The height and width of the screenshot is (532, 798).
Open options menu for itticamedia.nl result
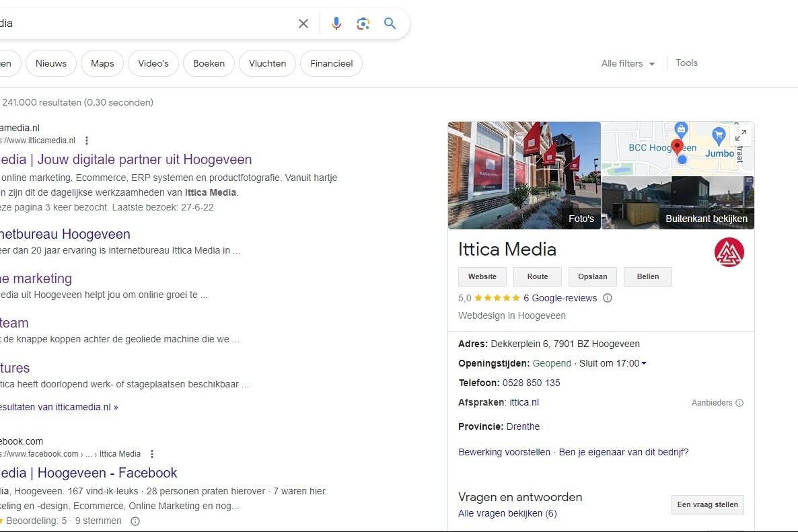click(87, 141)
